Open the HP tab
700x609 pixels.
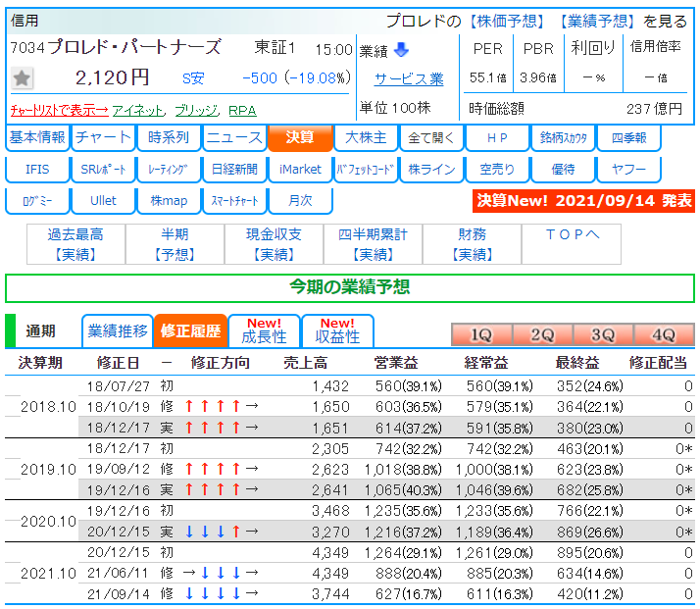tap(497, 138)
